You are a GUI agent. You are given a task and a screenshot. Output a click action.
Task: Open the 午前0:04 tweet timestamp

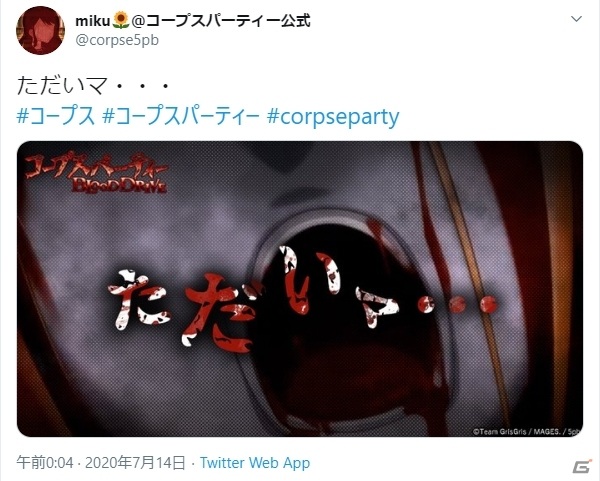click(44, 463)
